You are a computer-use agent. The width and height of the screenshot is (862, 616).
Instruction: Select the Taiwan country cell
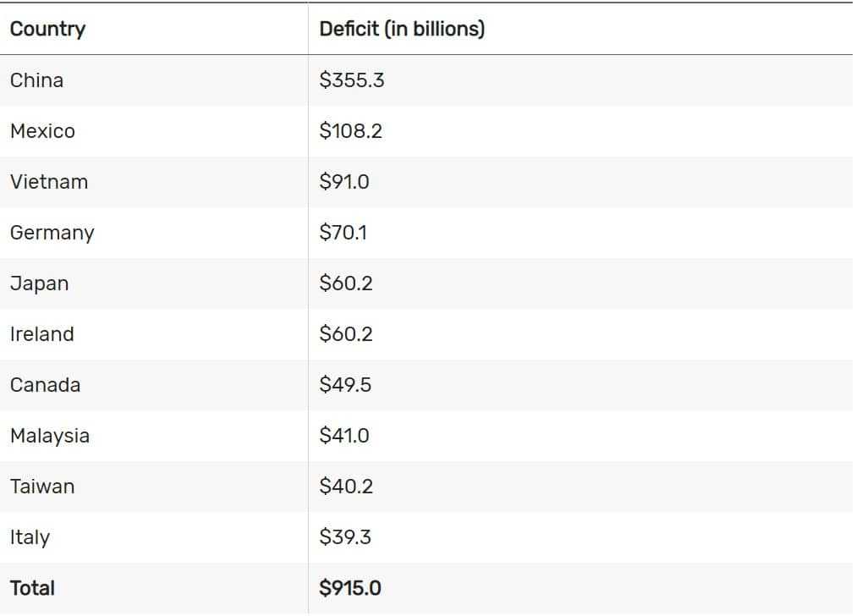(x=41, y=487)
